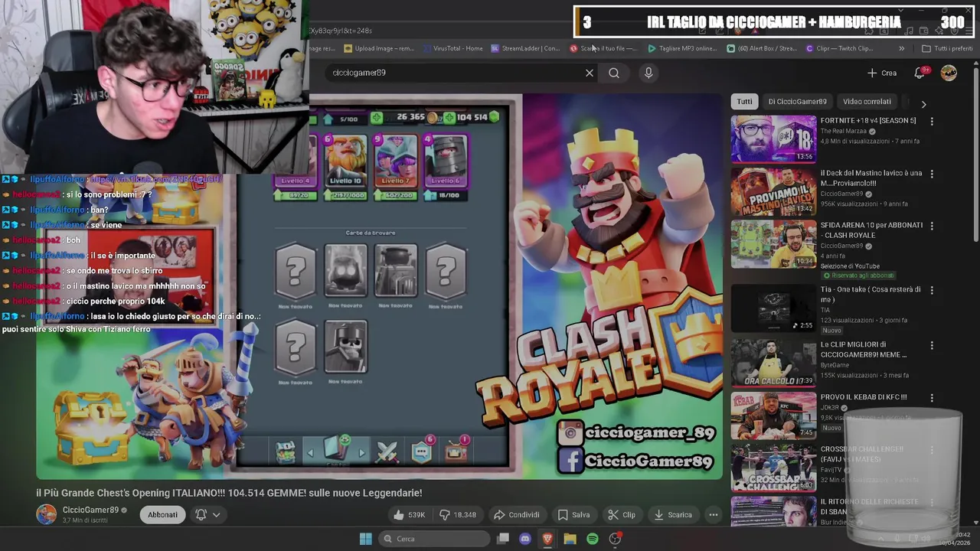Open options for Tia One take video

[932, 290]
